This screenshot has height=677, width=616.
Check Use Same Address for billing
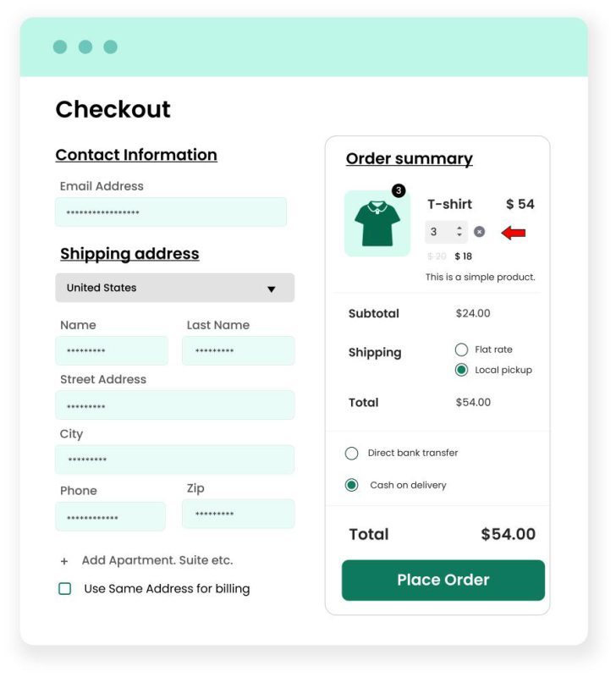65,589
